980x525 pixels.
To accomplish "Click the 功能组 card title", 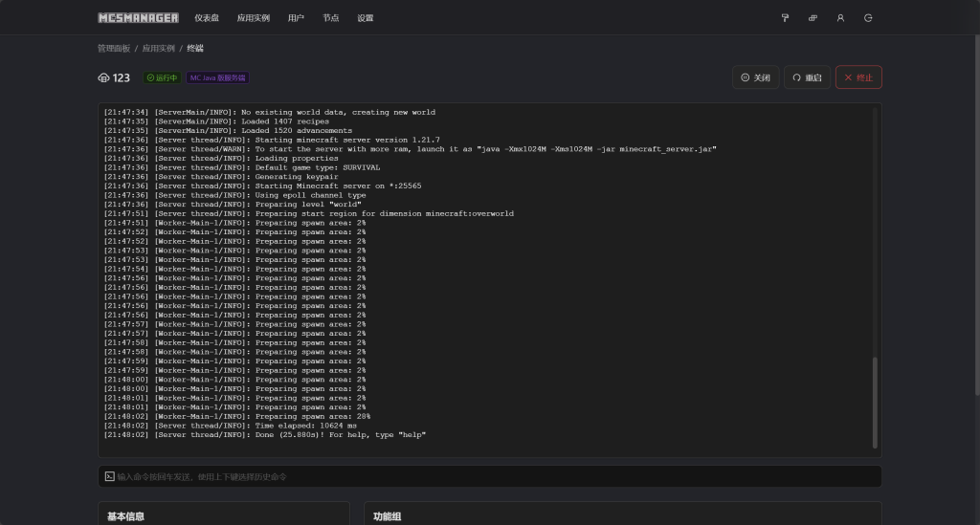I will point(387,516).
